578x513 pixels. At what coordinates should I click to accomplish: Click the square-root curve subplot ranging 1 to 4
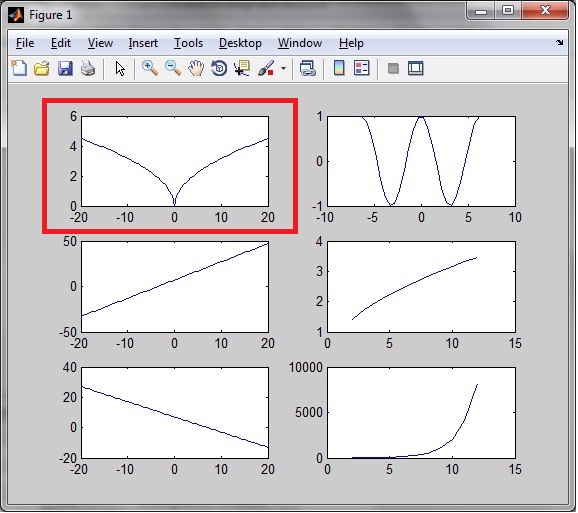click(x=421, y=287)
